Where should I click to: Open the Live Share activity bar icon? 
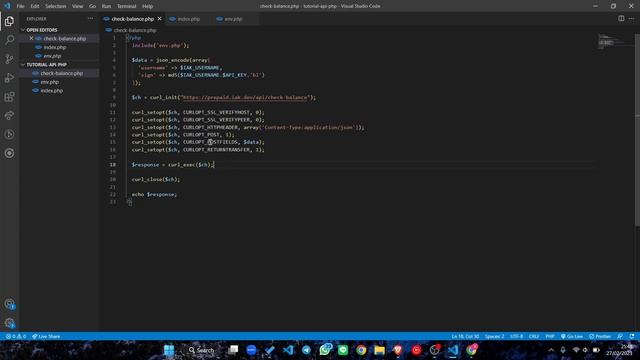coord(9,116)
